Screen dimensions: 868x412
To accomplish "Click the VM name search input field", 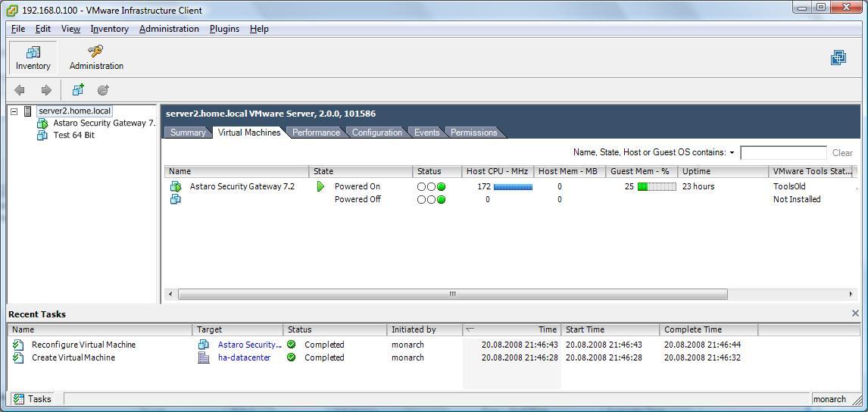I will [782, 153].
